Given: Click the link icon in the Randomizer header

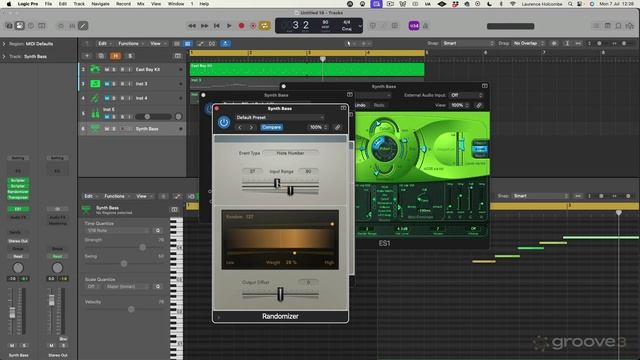Looking at the screenshot, I should (x=338, y=127).
